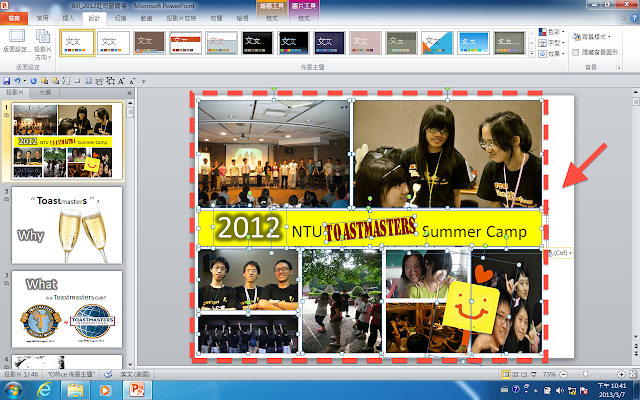This screenshot has height=400, width=640.
Task: Open the theme Effects dropdown
Action: point(551,53)
